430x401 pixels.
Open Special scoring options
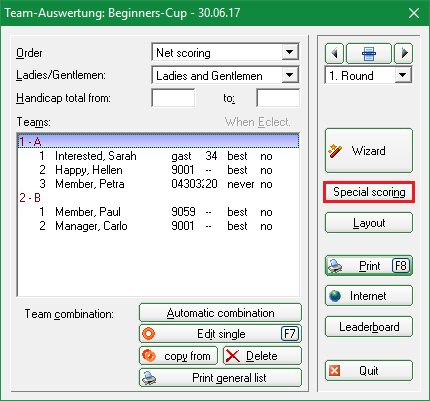click(369, 192)
